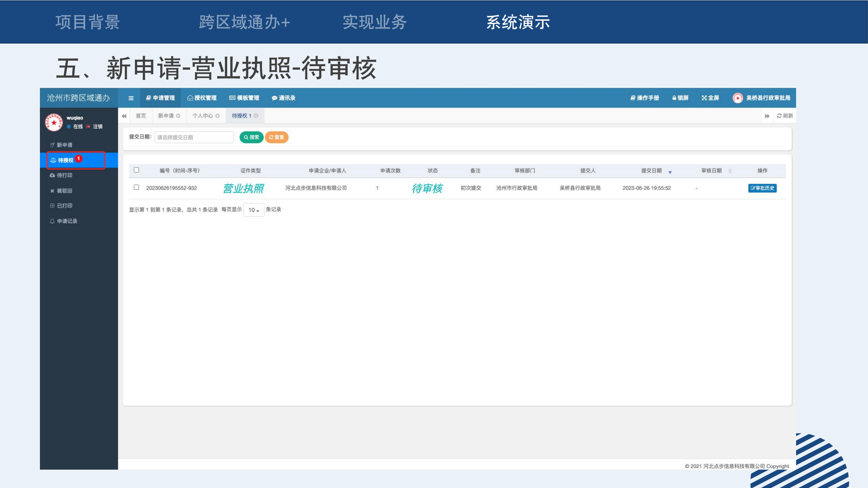
Task: Check the select-all checkbox in table header
Action: click(x=137, y=170)
